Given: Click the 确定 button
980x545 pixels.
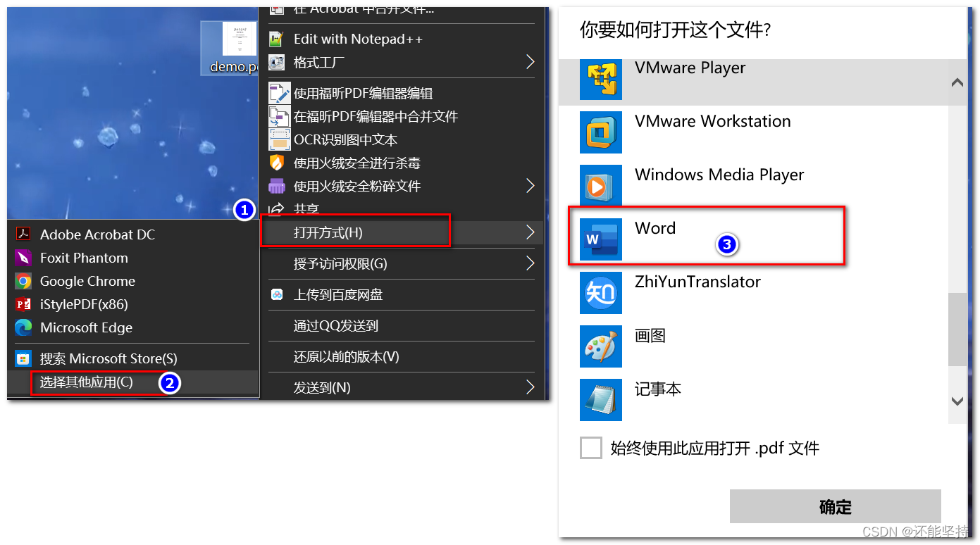Looking at the screenshot, I should pos(835,506).
